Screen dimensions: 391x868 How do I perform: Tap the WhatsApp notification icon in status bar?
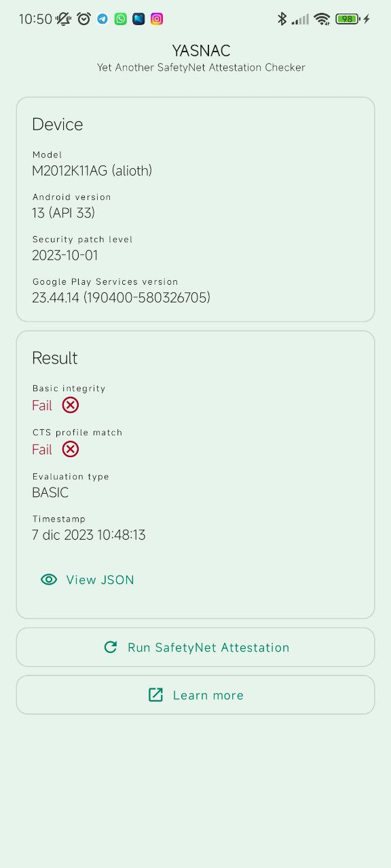pos(121,19)
